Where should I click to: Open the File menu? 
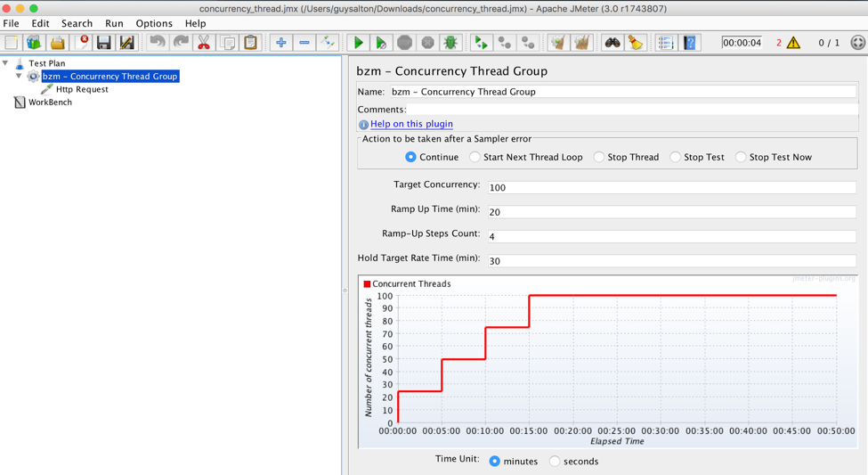point(11,23)
